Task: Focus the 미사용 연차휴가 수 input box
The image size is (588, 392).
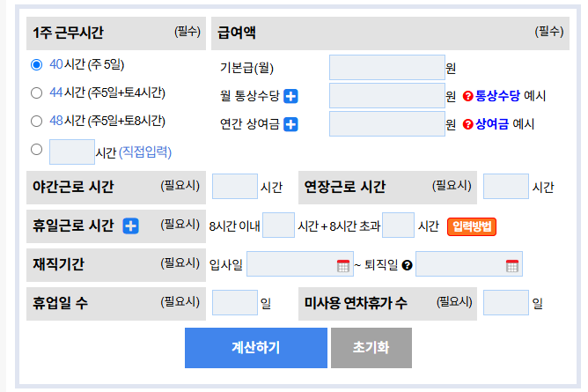Action: tap(506, 302)
